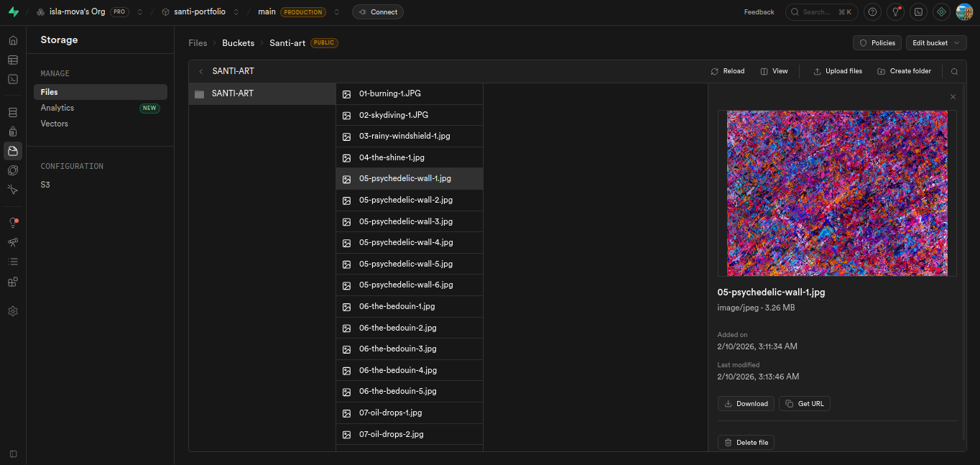Close the file preview panel
The image size is (980, 465).
(x=953, y=97)
